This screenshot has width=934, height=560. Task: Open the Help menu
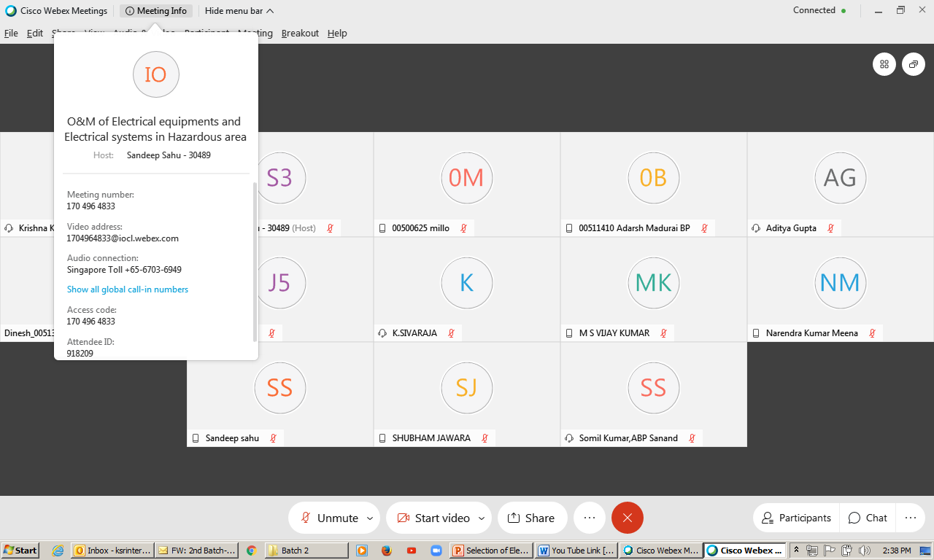[x=337, y=33]
